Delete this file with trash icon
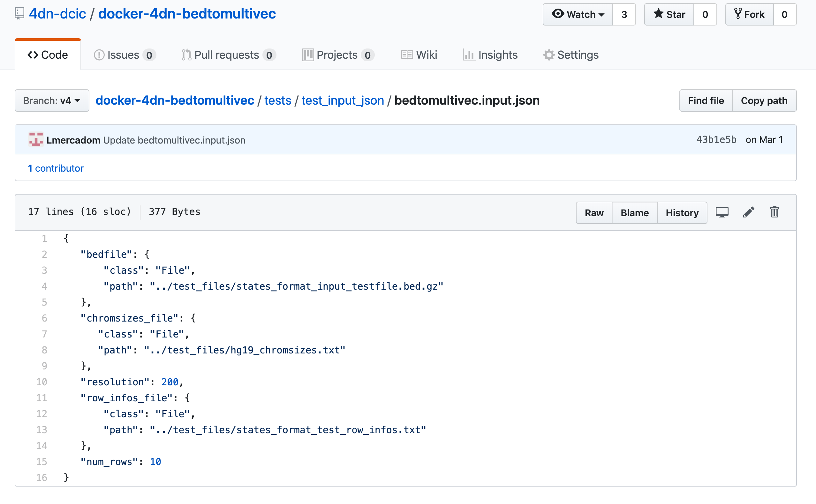This screenshot has height=504, width=816. click(774, 212)
